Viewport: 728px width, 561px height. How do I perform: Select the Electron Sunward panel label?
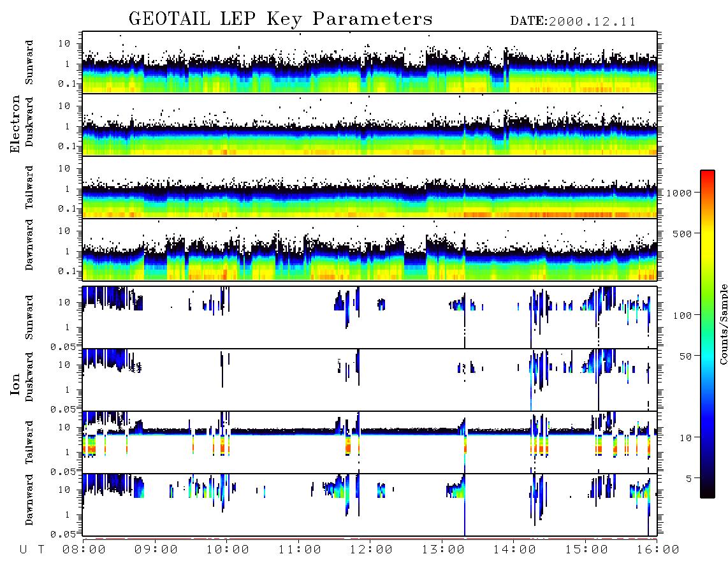29,62
